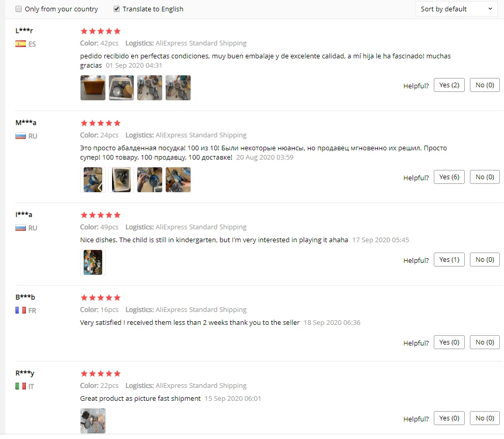Click the star rating on B***b's review

(x=101, y=297)
